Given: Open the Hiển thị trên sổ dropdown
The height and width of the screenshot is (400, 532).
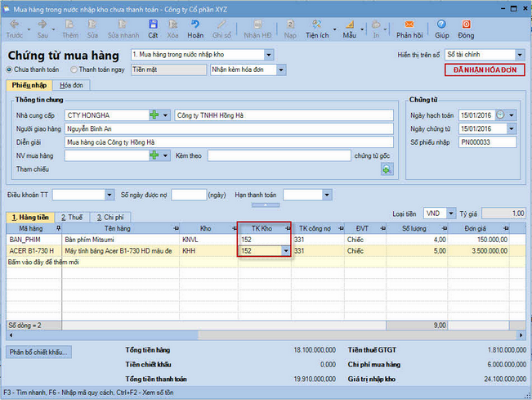Looking at the screenshot, I should point(520,55).
